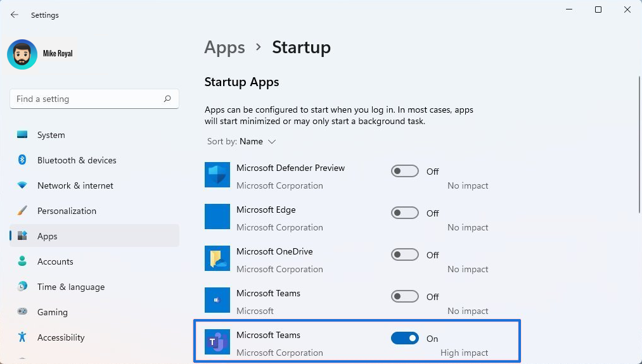Click the Startup page title

[301, 47]
